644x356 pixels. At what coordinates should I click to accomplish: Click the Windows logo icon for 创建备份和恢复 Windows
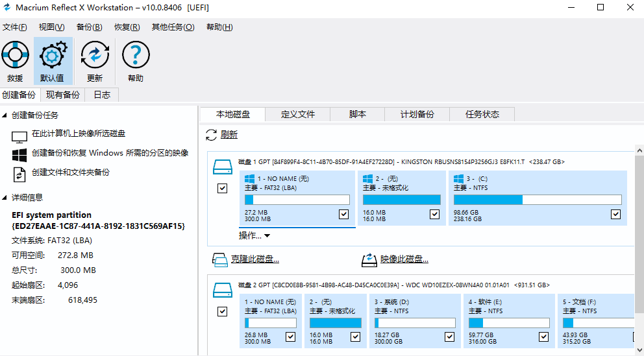coord(19,155)
